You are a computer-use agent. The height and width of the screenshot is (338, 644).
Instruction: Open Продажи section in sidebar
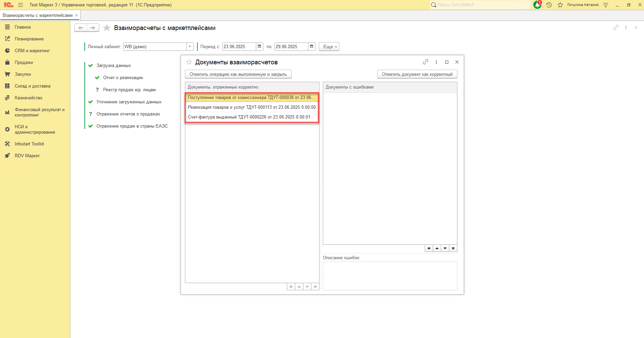(24, 63)
